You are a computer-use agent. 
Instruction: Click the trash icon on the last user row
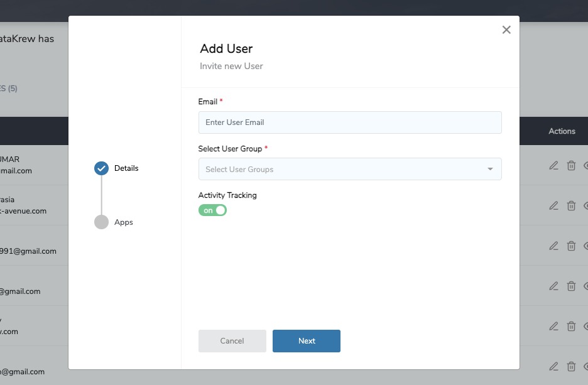[571, 366]
